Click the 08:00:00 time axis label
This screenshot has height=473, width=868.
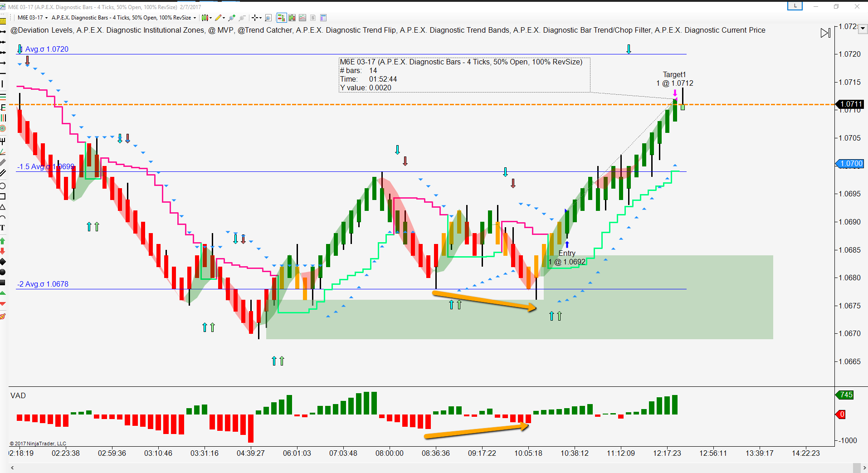390,453
